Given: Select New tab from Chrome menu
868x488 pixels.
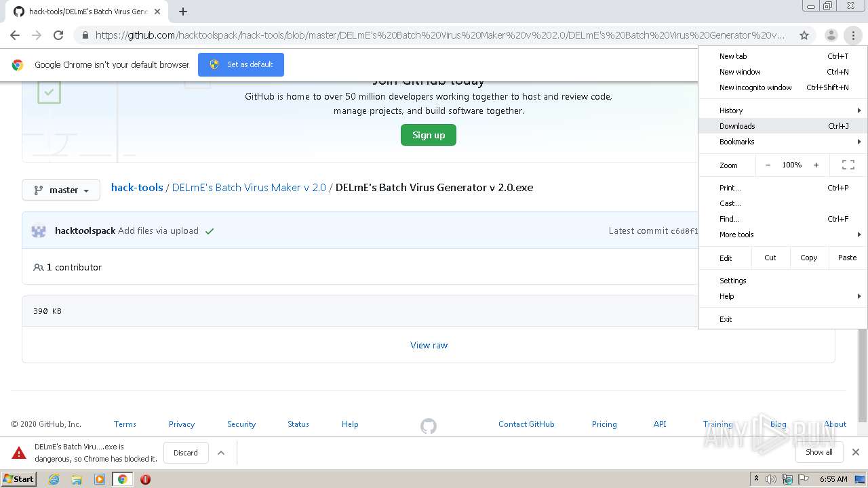Looking at the screenshot, I should click(x=783, y=56).
